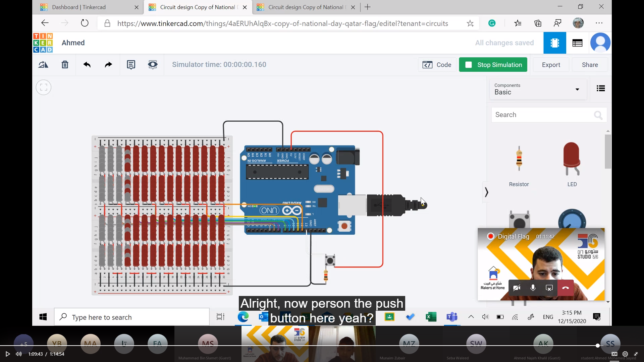Open Excel from the taskbar
This screenshot has width=644, height=362.
(431, 317)
